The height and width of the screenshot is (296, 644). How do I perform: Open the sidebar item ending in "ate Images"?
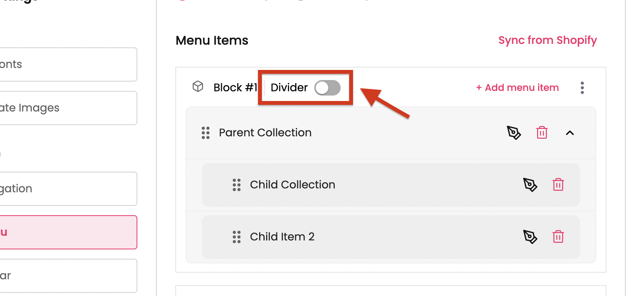pos(68,108)
